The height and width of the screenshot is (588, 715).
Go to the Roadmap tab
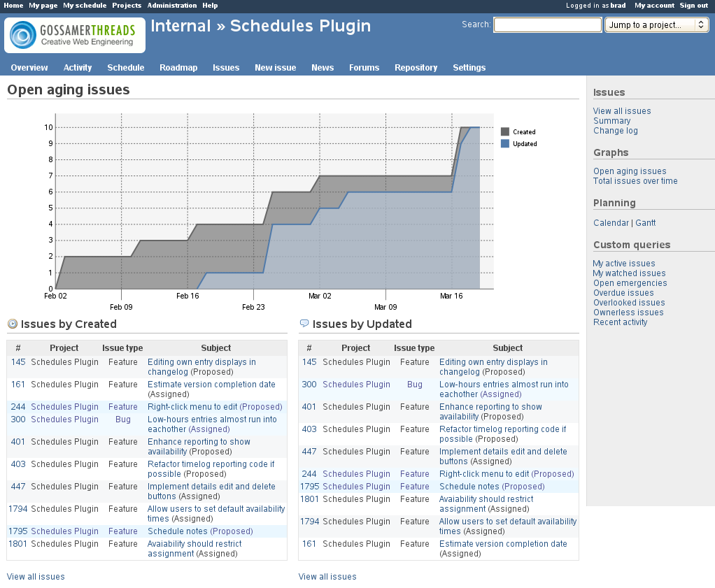pyautogui.click(x=178, y=67)
